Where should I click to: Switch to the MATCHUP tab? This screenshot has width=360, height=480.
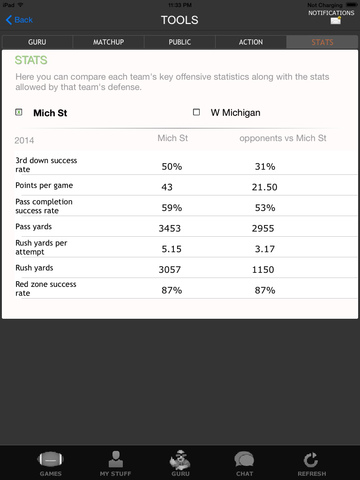108,42
